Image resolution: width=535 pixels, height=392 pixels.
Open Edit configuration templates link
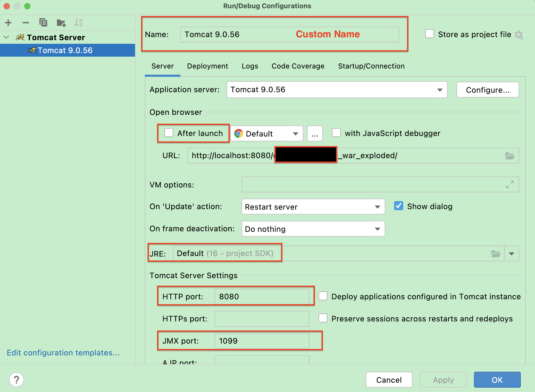[x=63, y=353]
